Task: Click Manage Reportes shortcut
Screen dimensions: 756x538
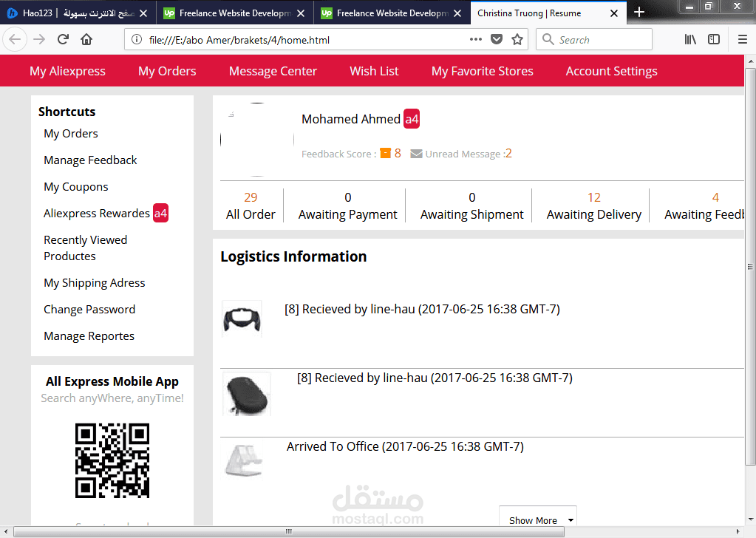Action: 89,336
